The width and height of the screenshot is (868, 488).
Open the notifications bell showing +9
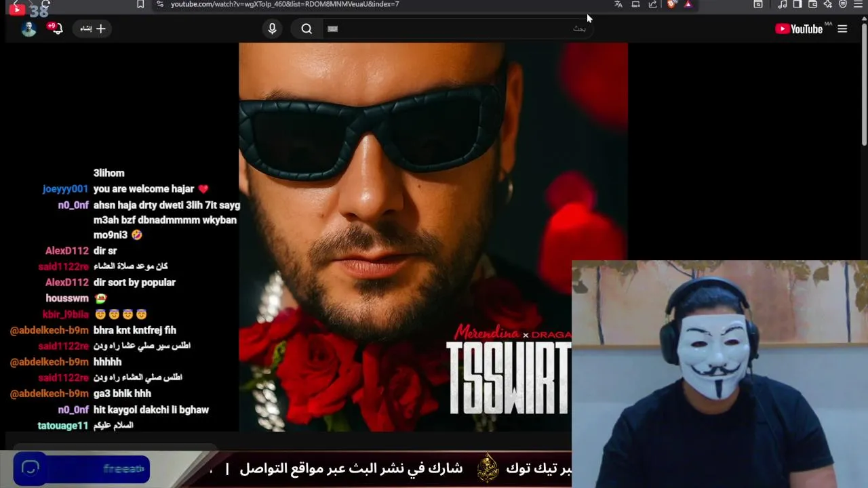point(56,28)
